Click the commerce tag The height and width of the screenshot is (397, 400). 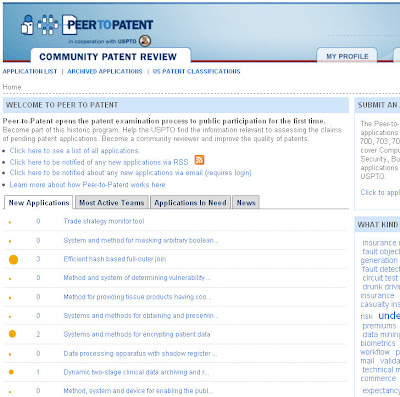378,378
